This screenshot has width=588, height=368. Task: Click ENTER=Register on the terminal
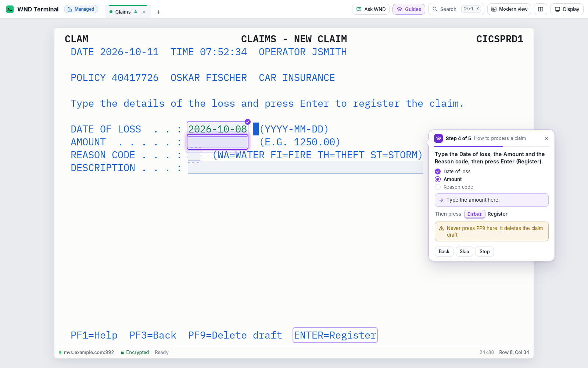tap(335, 335)
